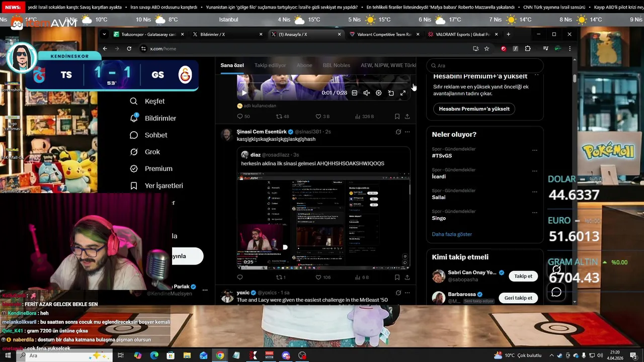The image size is (644, 362).
Task: Open the Chrome icon in the taskbar
Action: click(220, 355)
